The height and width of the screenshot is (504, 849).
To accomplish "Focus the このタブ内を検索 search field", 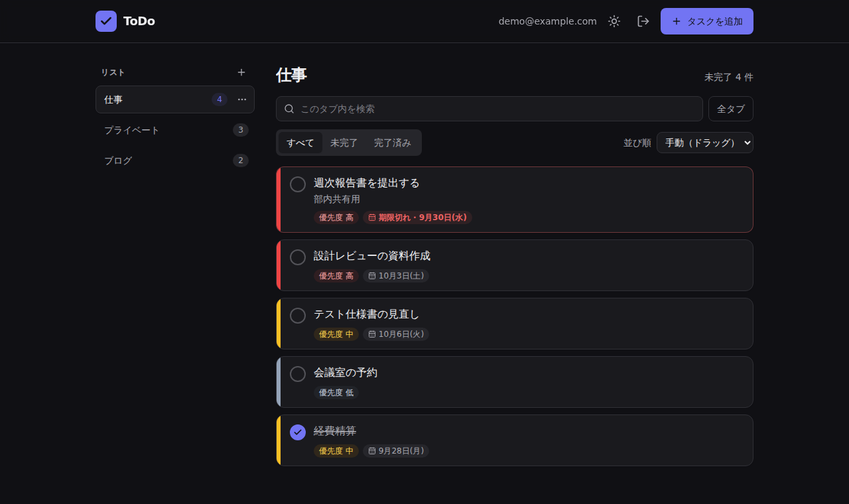I will [490, 109].
